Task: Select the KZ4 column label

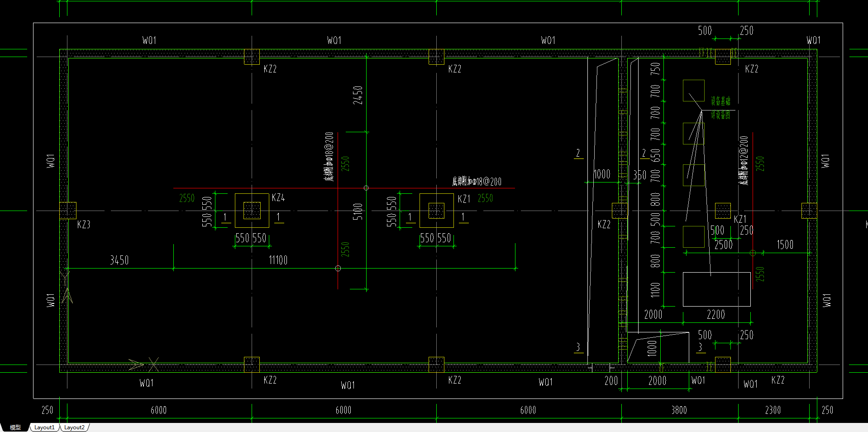Action: click(x=278, y=198)
